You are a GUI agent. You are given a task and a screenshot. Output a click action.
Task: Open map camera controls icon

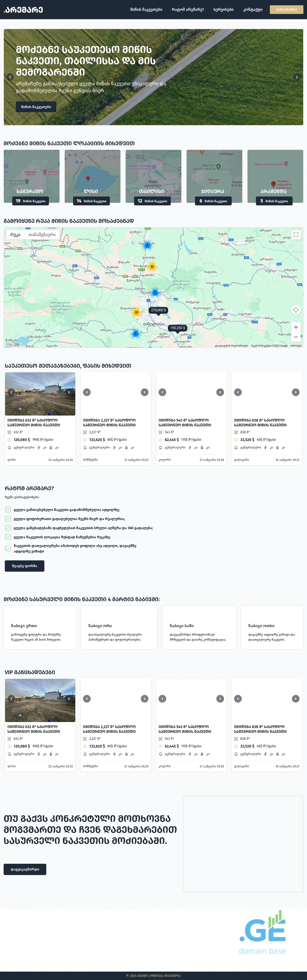tap(295, 310)
